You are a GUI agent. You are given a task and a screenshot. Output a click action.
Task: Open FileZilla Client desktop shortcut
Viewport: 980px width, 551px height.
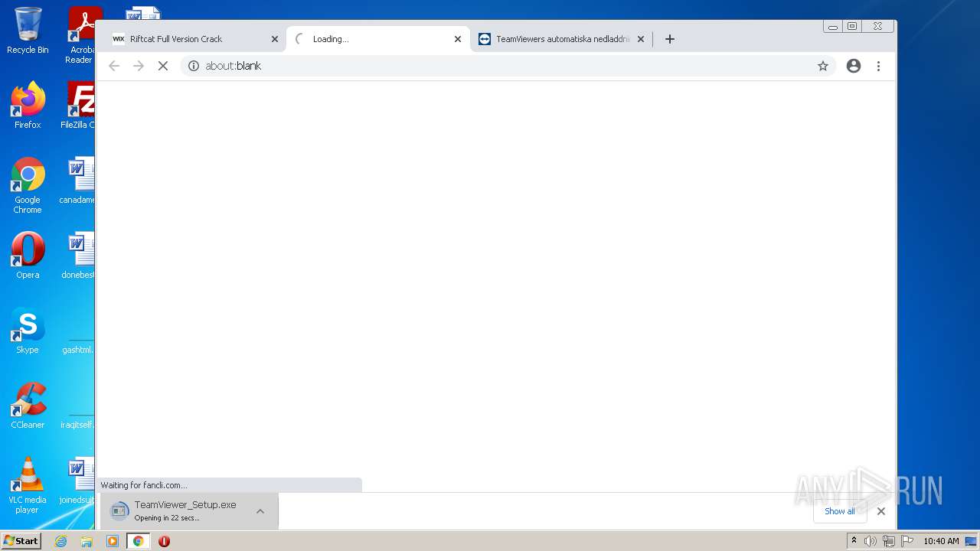point(80,106)
